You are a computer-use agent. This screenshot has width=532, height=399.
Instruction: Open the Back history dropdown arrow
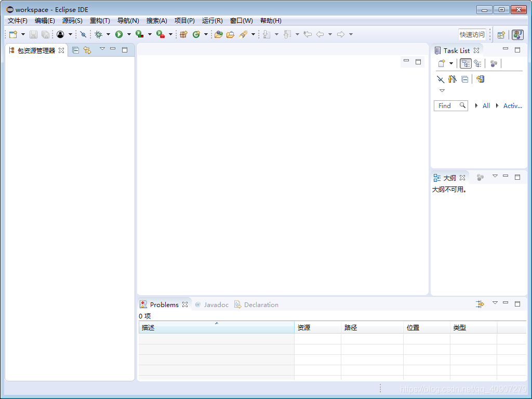coord(330,34)
